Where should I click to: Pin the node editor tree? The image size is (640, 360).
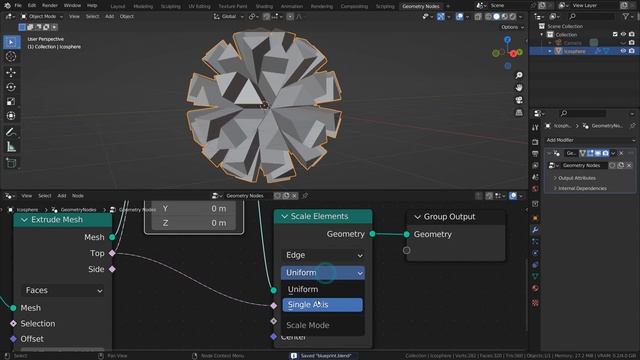tap(304, 196)
